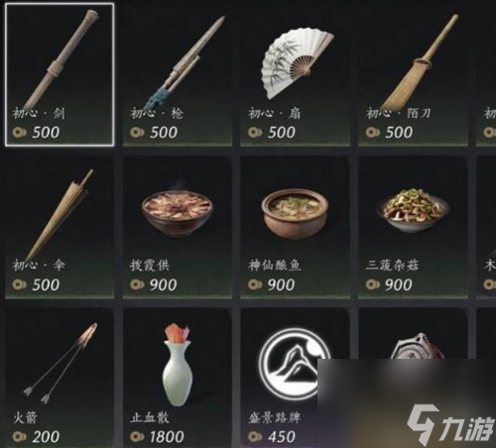Click the 500 price under 初心·剑
Image resolution: width=496 pixels, height=448 pixels.
[x=46, y=133]
